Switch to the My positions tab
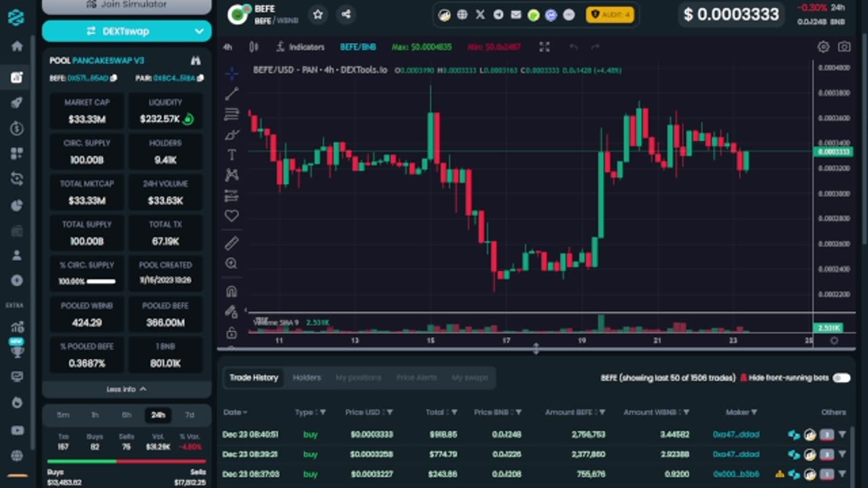This screenshot has width=868, height=488. point(359,378)
